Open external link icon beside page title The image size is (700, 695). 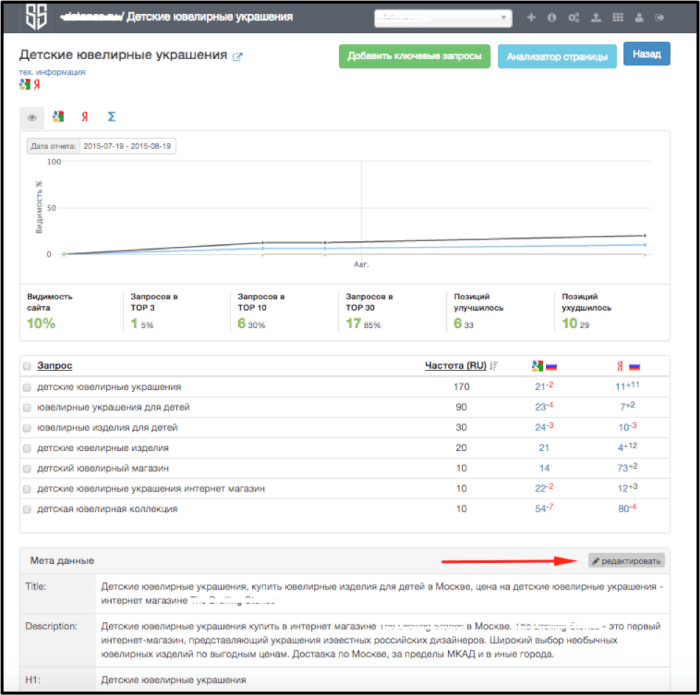(237, 57)
